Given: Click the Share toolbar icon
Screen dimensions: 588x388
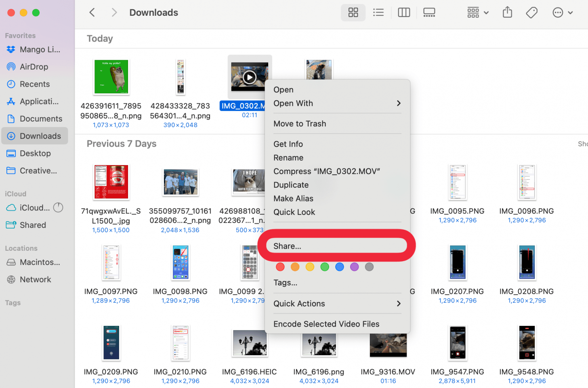Looking at the screenshot, I should pyautogui.click(x=507, y=13).
